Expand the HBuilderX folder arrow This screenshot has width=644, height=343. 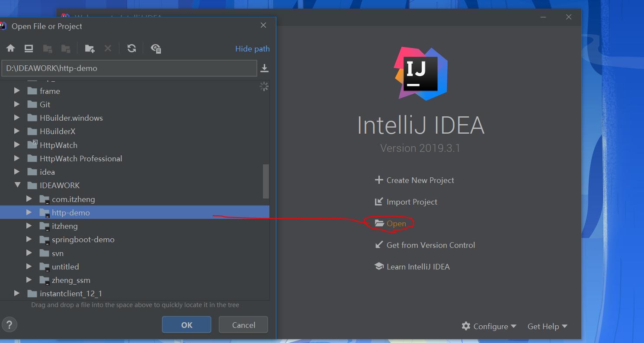tap(17, 131)
